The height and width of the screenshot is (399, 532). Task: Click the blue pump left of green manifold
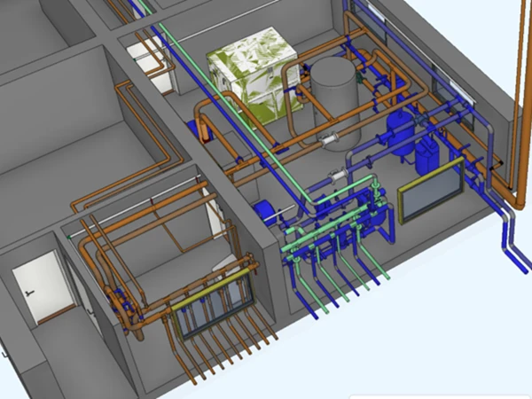[263, 211]
